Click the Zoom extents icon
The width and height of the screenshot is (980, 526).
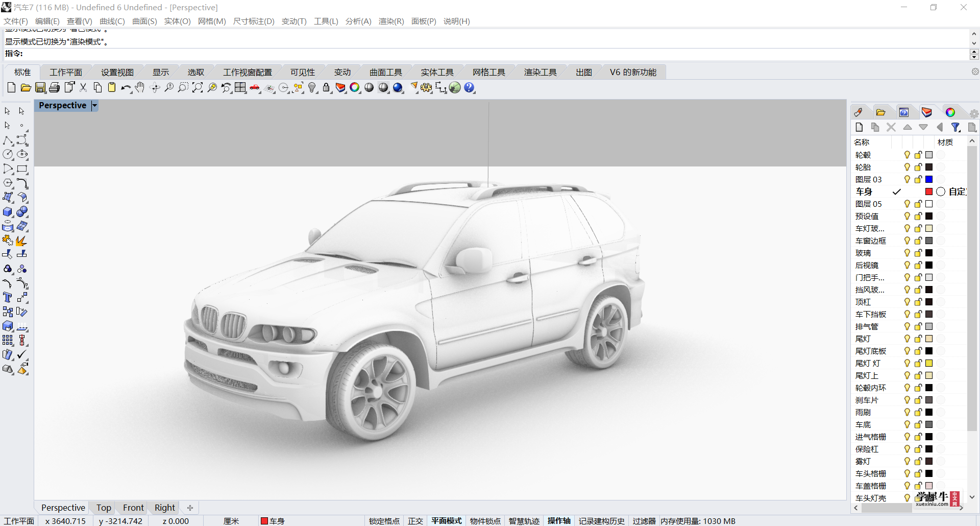[x=198, y=88]
